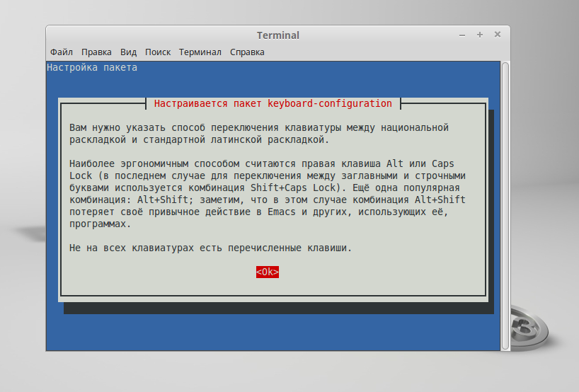Minimize the Terminal window
Image resolution: width=579 pixels, height=392 pixels.
pyautogui.click(x=464, y=35)
